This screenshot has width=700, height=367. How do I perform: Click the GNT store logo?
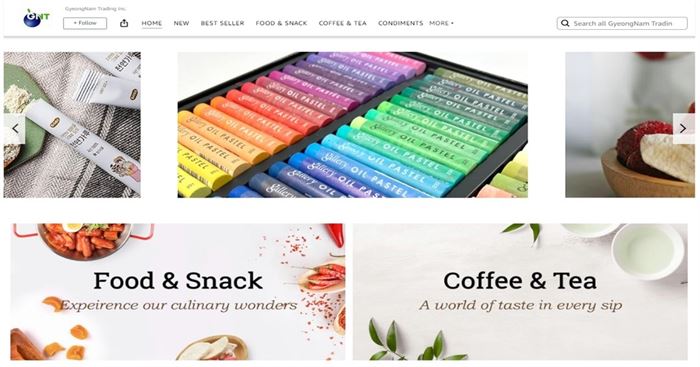tap(36, 18)
